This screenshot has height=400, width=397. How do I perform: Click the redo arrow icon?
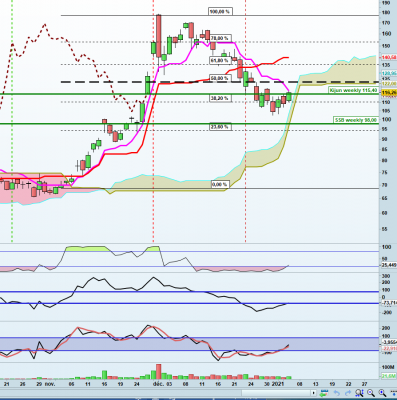[348, 393]
